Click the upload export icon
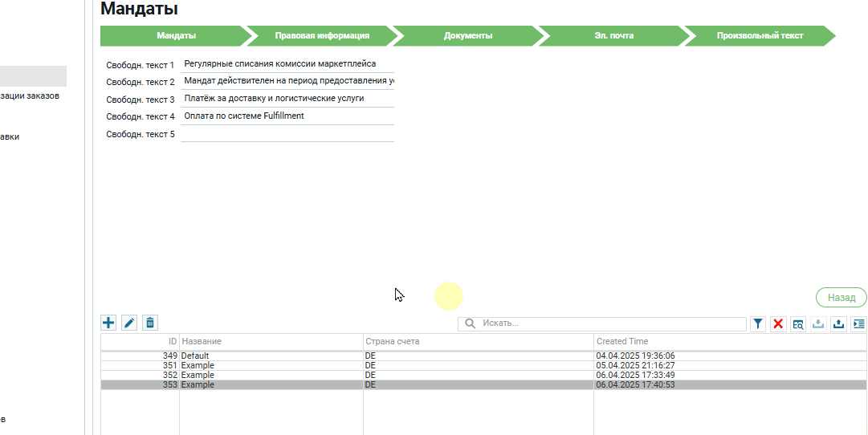 pos(838,323)
